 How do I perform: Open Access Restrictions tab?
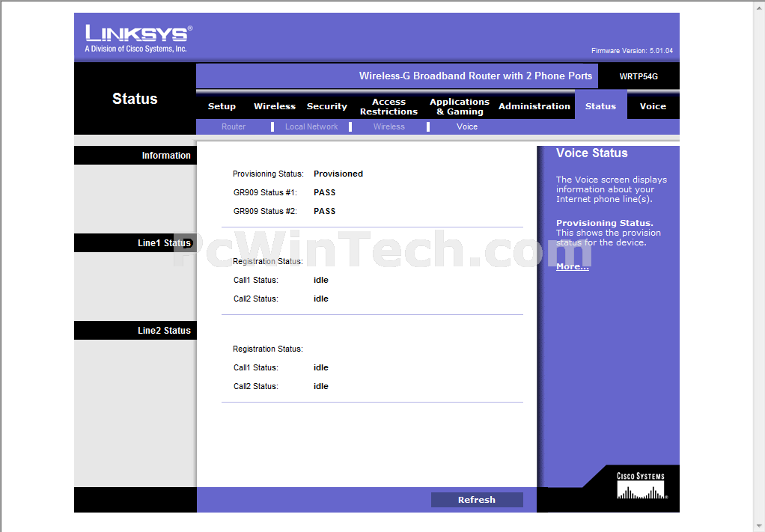388,106
